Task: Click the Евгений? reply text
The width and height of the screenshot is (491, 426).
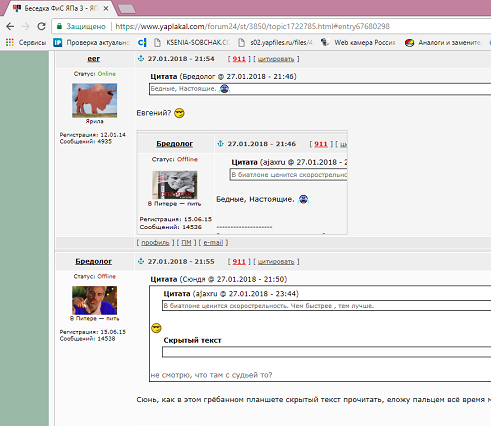Action: (x=154, y=113)
